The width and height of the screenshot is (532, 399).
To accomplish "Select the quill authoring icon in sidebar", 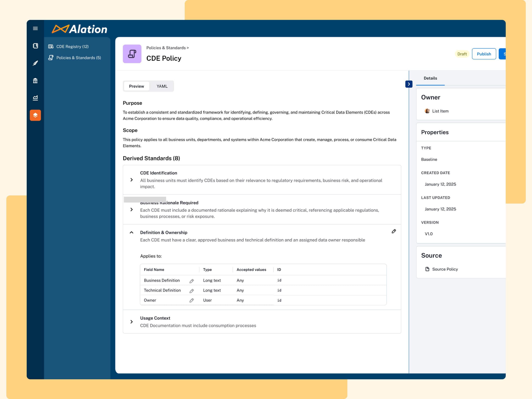I will tap(35, 63).
